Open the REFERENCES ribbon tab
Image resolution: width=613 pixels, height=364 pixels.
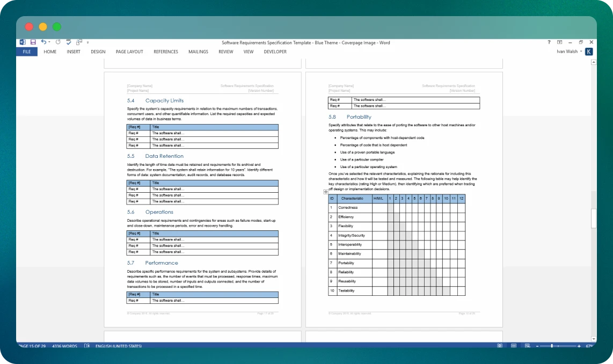click(165, 52)
